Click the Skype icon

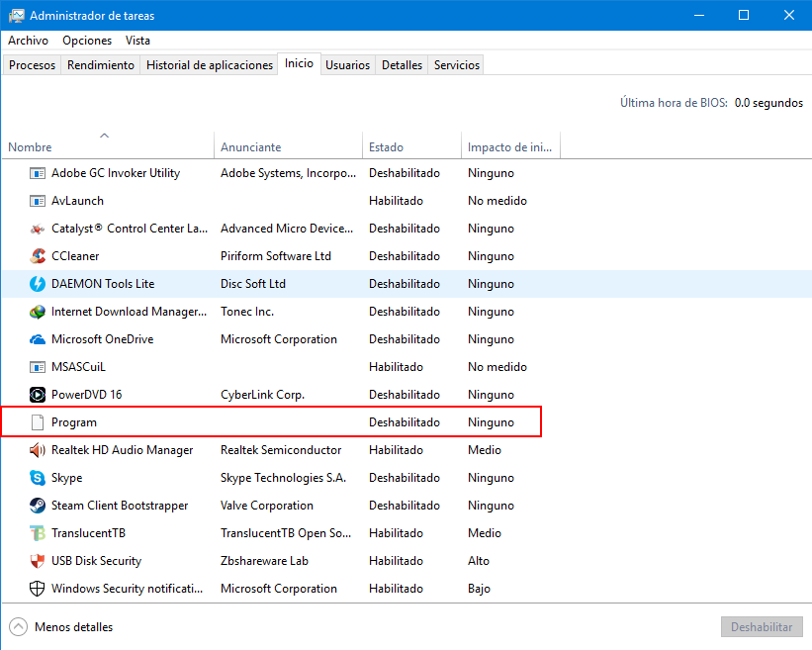click(38, 478)
